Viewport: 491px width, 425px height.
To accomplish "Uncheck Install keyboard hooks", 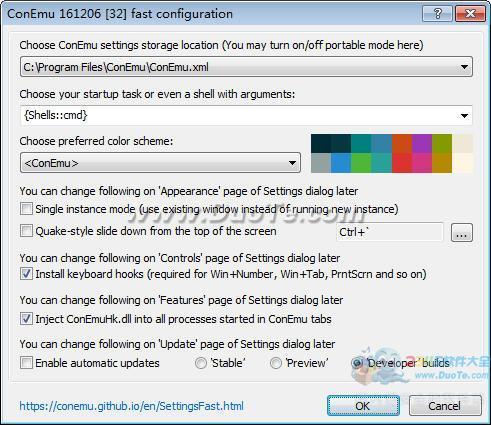I will (x=26, y=274).
